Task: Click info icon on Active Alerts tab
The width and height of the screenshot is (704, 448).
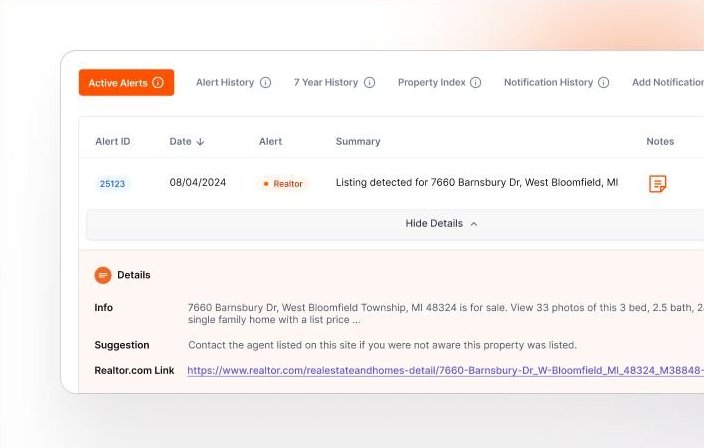Action: [158, 83]
